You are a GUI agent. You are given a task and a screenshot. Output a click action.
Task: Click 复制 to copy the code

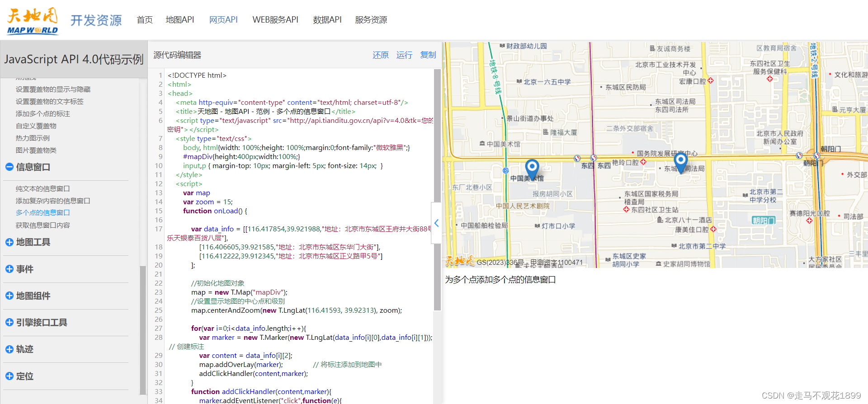428,55
